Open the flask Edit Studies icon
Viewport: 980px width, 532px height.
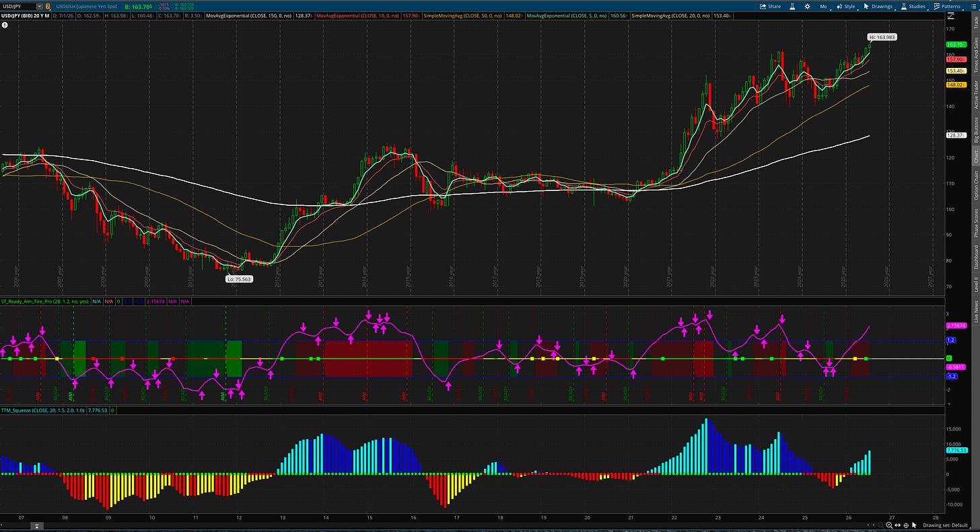point(792,6)
